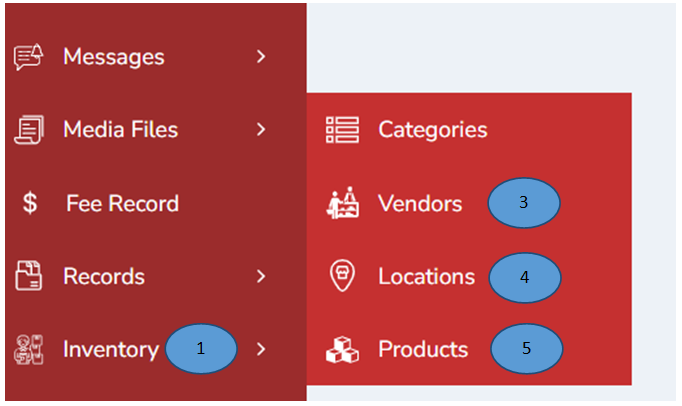This screenshot has width=682, height=406.
Task: Click the dollar sign Fee Record icon
Action: coord(30,204)
